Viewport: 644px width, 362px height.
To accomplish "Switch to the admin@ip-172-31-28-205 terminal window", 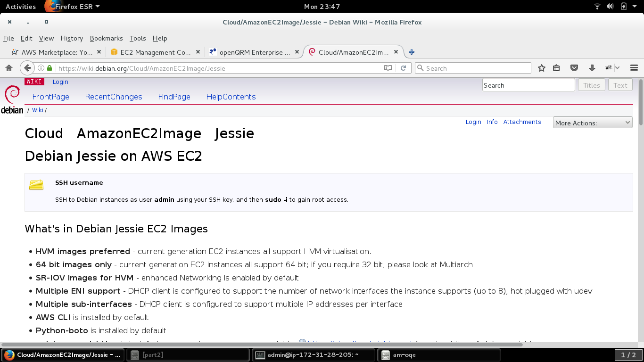I will pyautogui.click(x=314, y=355).
